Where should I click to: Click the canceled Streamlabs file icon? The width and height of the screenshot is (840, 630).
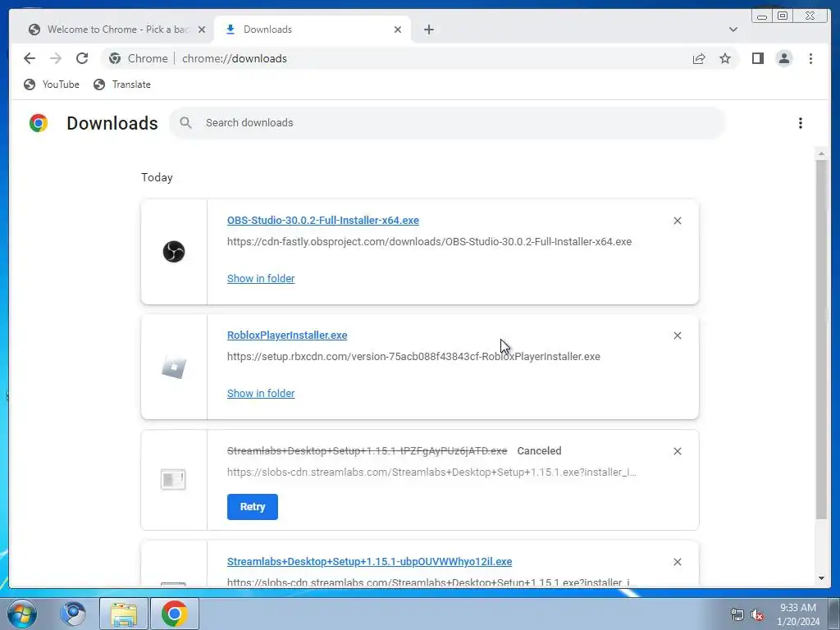[173, 479]
